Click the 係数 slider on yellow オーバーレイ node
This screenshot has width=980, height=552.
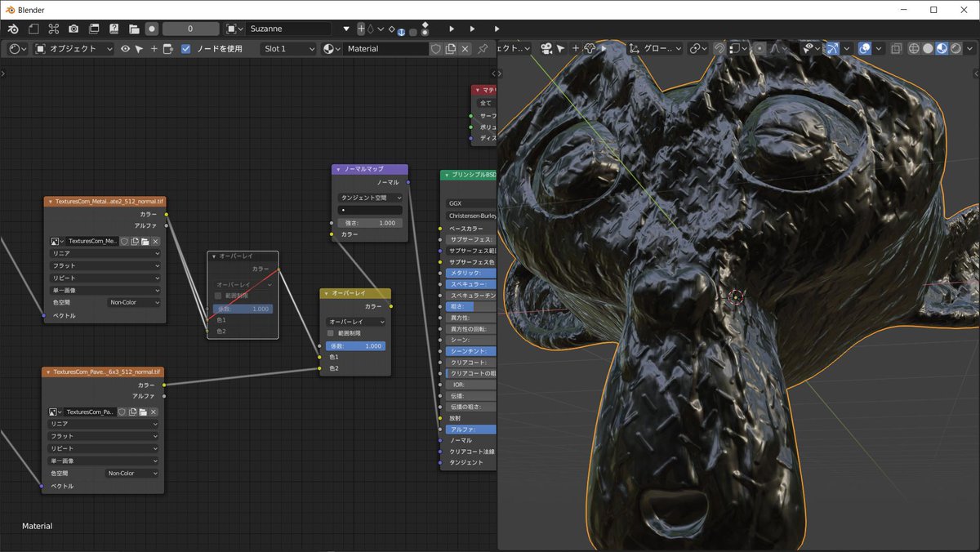355,346
